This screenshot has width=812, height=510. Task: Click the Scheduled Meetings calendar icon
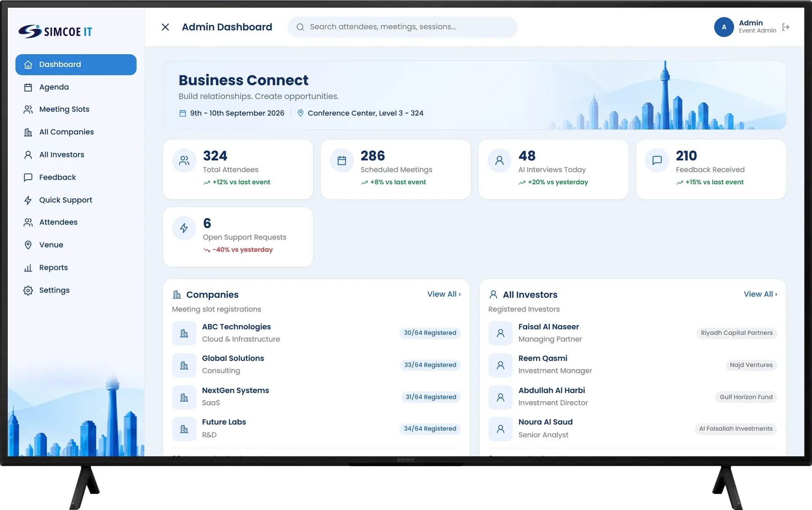pos(341,160)
